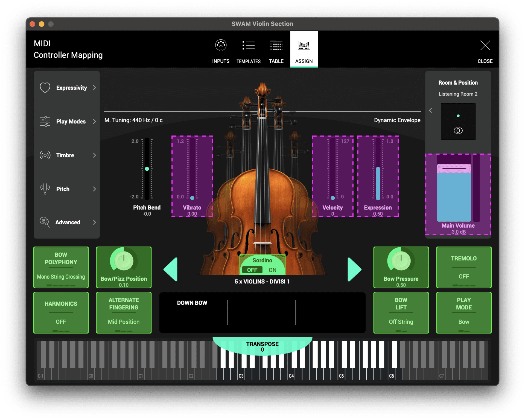Screen dimensions: 525x420
Task: Click the Play Modes sliders icon
Action: (45, 121)
